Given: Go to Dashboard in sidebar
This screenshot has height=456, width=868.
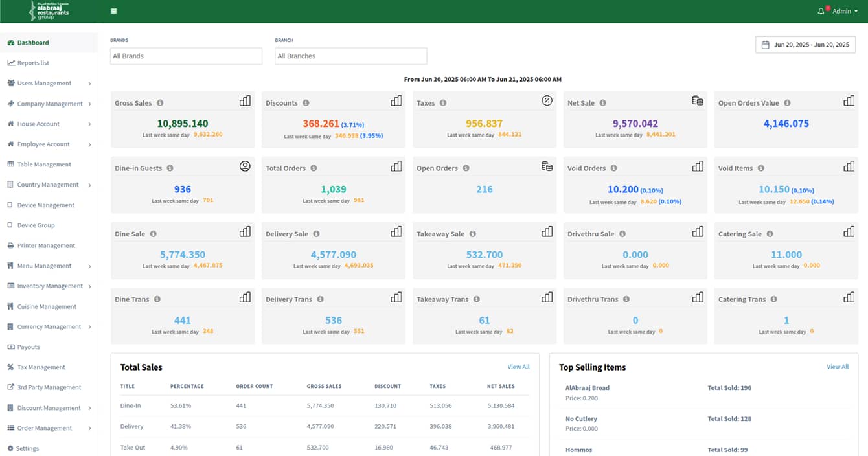Looking at the screenshot, I should [x=49, y=43].
